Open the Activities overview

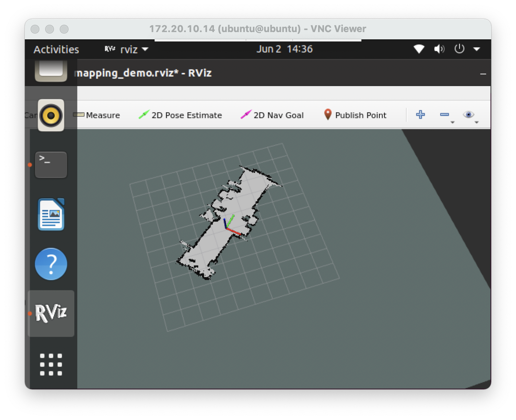point(56,49)
